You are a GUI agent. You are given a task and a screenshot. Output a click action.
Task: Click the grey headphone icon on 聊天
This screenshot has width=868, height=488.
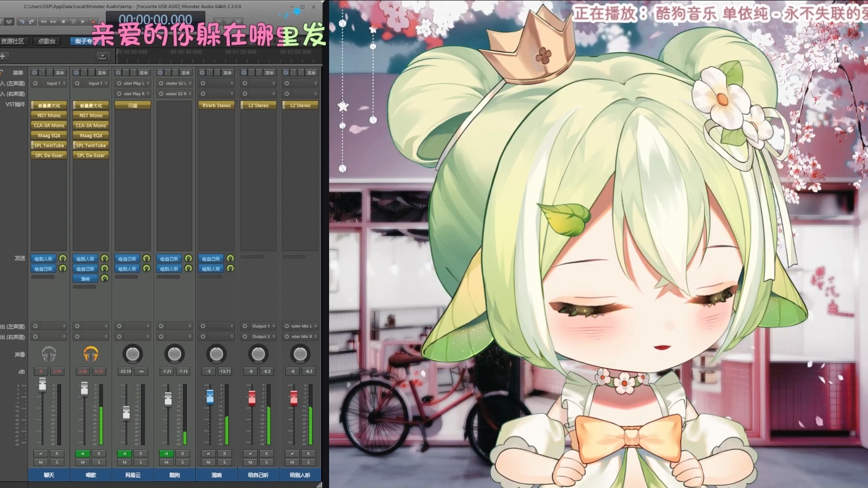49,354
